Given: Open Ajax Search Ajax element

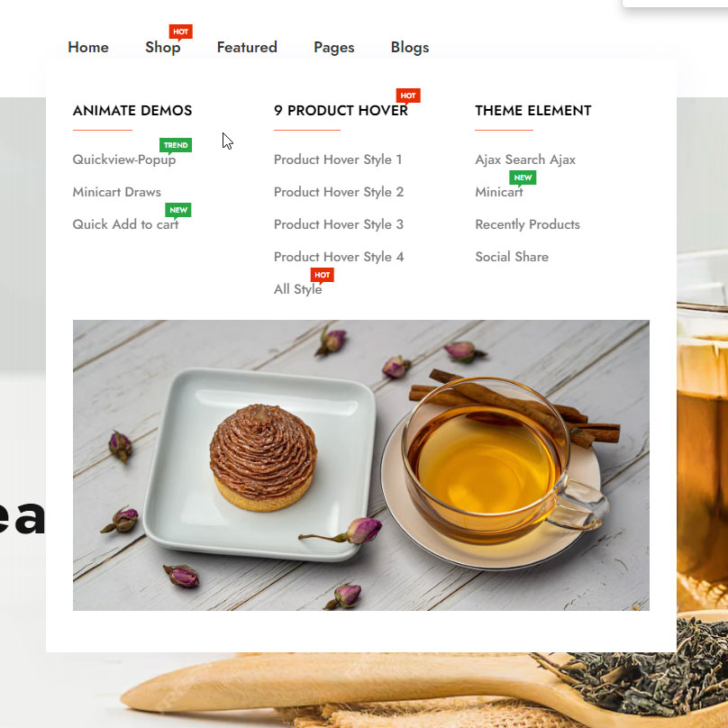Looking at the screenshot, I should pyautogui.click(x=525, y=159).
